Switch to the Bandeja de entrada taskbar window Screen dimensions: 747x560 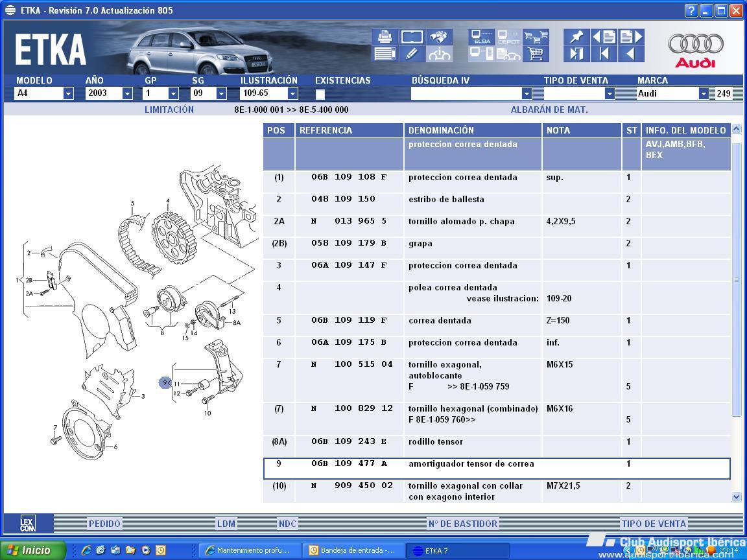[353, 550]
